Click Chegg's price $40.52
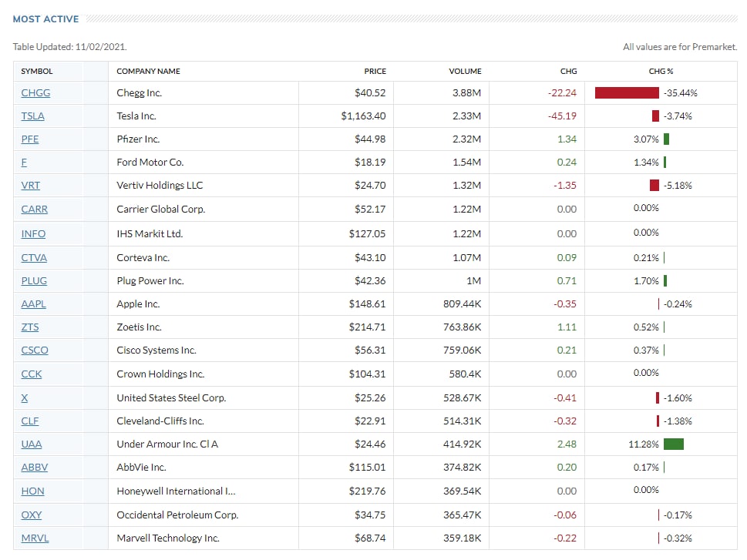747x560 pixels. coord(370,93)
